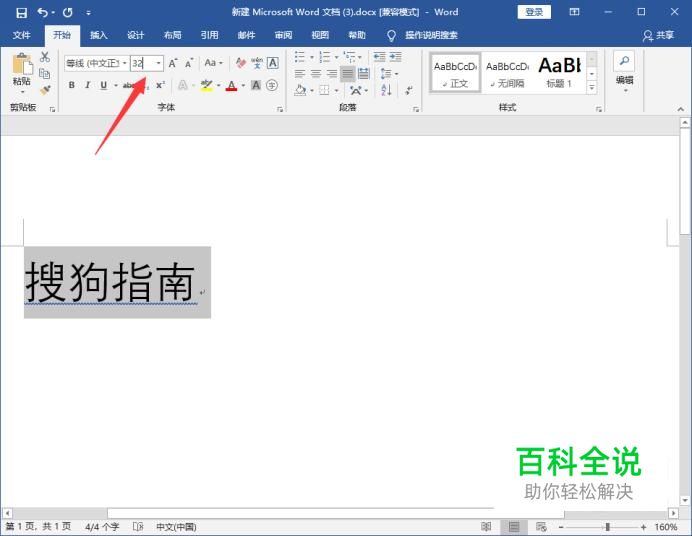Click the Redo/Repeat icon
The width and height of the screenshot is (692, 536).
pyautogui.click(x=68, y=12)
